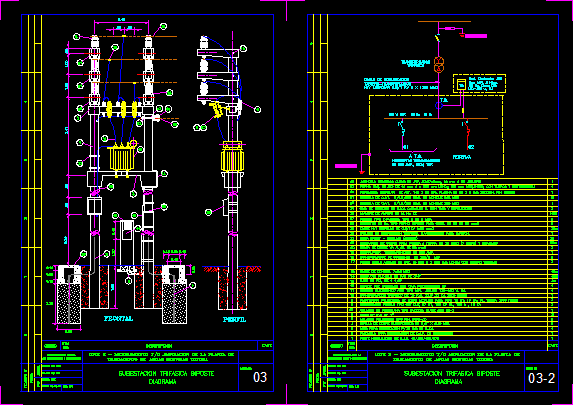Screen dimensions: 573x405
Task: Select the magenta filled rectangle beside the top ground
Action: coord(476,36)
